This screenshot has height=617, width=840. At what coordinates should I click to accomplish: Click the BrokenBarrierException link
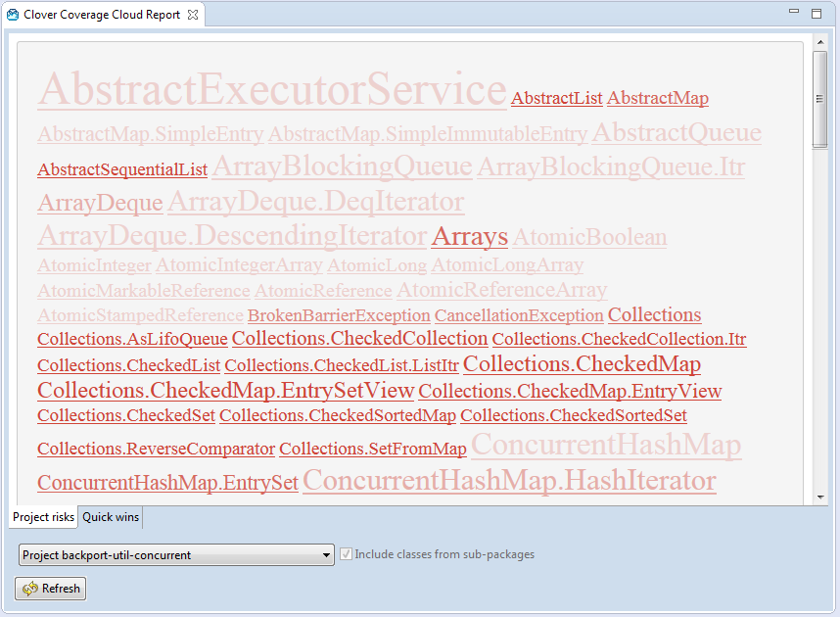click(x=339, y=315)
